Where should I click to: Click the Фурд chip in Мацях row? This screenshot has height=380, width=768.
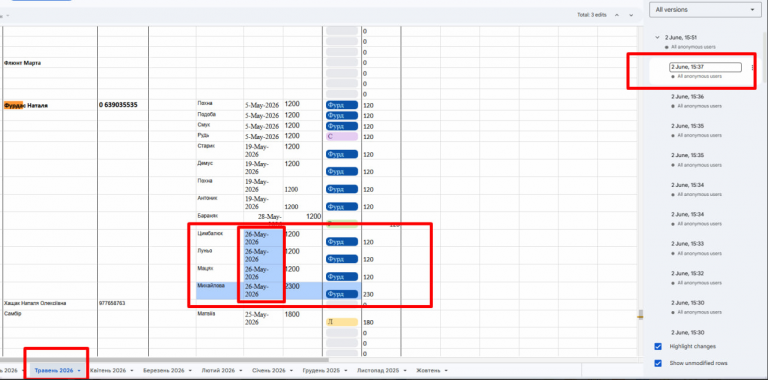[x=342, y=277]
